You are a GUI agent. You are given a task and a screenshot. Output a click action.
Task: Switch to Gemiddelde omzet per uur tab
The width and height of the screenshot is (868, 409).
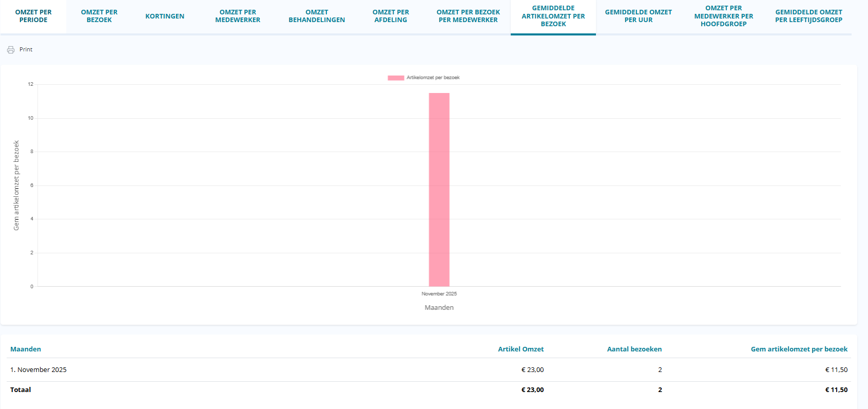[638, 16]
